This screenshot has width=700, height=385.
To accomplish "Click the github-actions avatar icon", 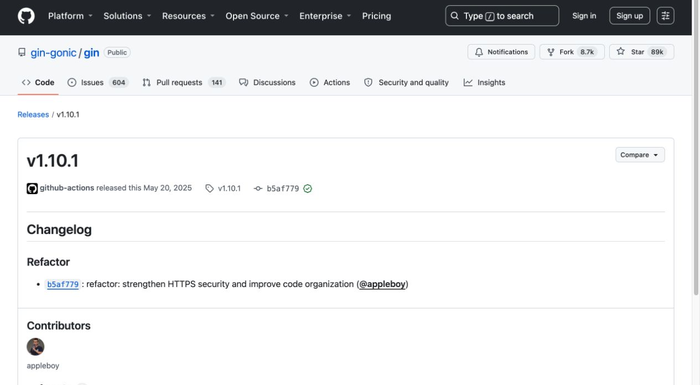I will 32,188.
